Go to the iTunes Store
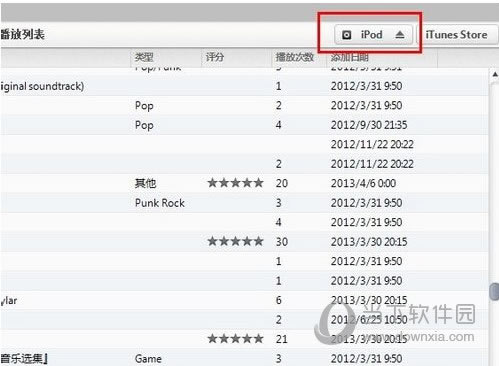The width and height of the screenshot is (499, 366). [x=456, y=34]
